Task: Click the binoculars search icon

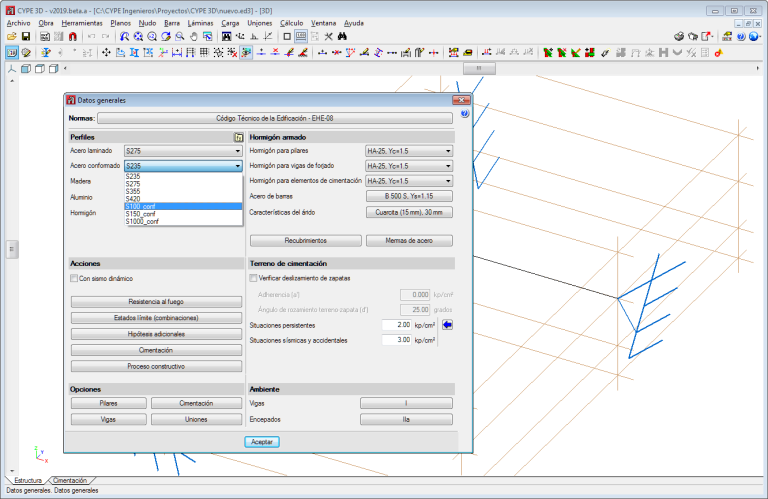Action: [x=341, y=36]
